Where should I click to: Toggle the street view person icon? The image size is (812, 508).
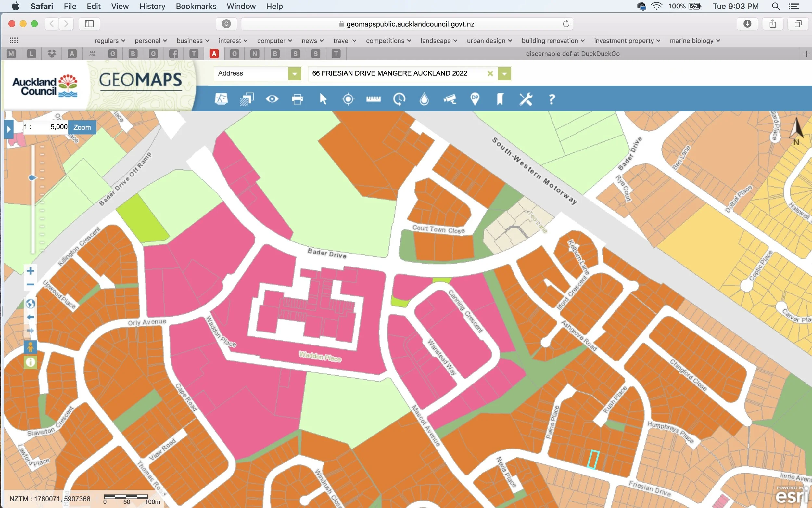click(30, 347)
